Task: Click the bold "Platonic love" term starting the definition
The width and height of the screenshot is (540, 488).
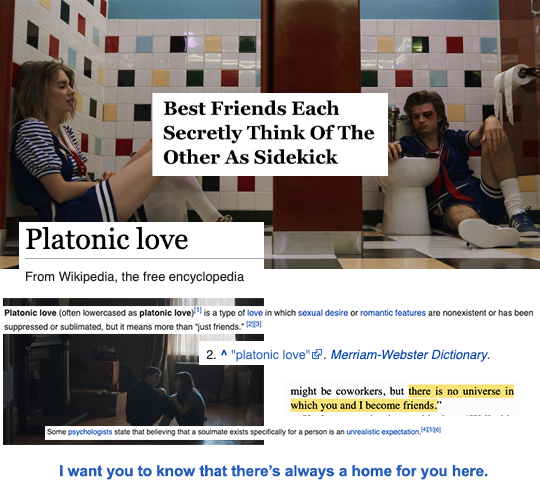Action: pyautogui.click(x=30, y=313)
